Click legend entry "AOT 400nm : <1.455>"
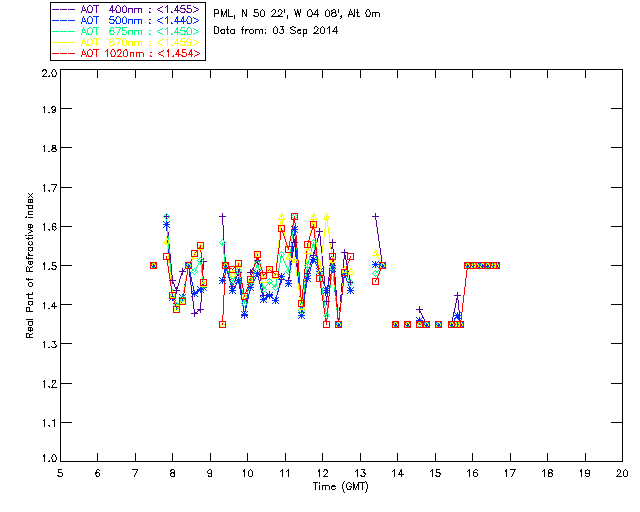Screen dimensions: 640x512 pos(126,9)
